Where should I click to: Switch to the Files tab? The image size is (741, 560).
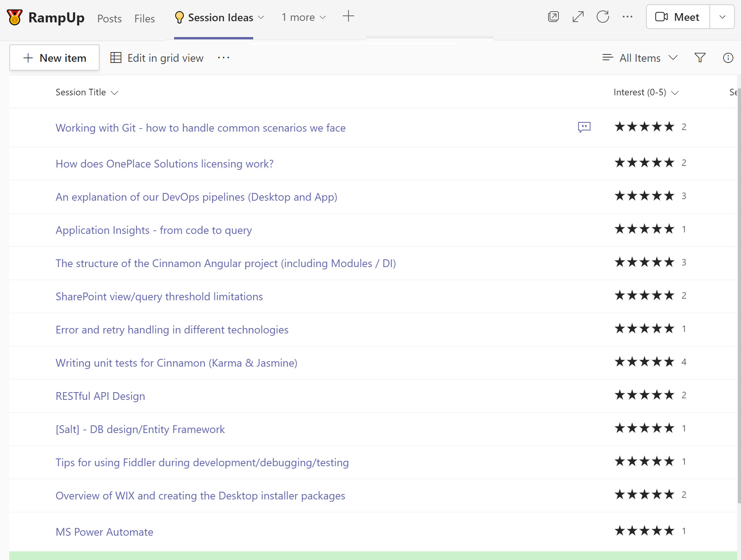click(x=144, y=19)
